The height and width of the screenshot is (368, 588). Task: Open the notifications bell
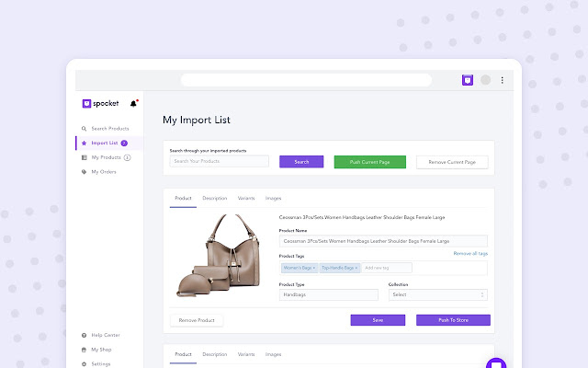pos(133,103)
